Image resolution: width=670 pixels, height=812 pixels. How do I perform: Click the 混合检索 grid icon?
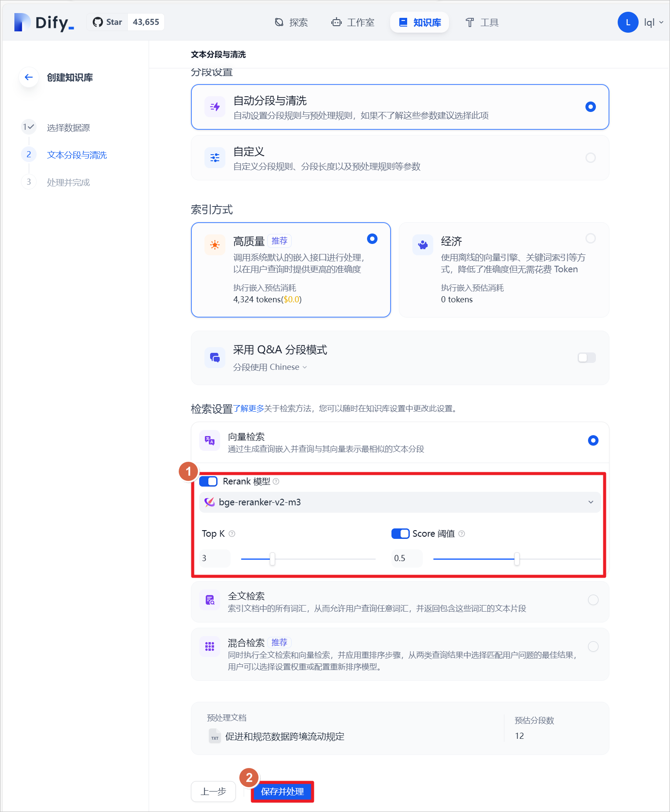(x=210, y=646)
